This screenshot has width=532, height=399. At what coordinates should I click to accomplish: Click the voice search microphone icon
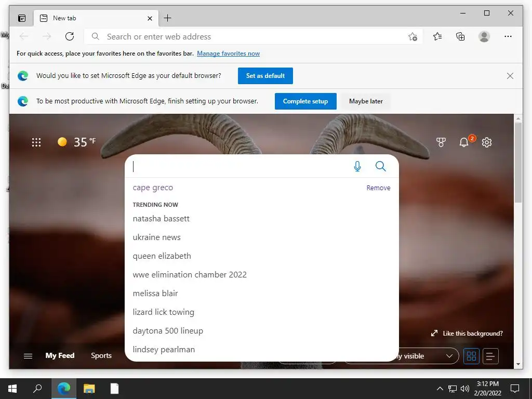point(357,166)
